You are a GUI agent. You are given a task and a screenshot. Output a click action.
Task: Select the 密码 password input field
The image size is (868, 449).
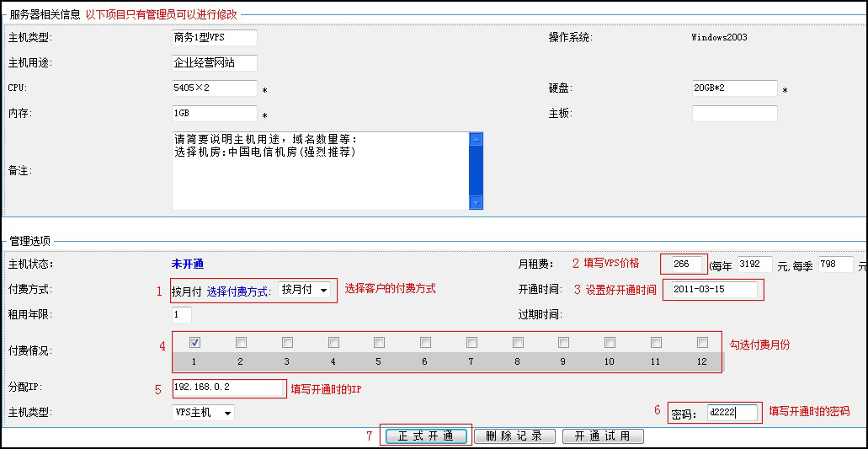click(x=731, y=413)
